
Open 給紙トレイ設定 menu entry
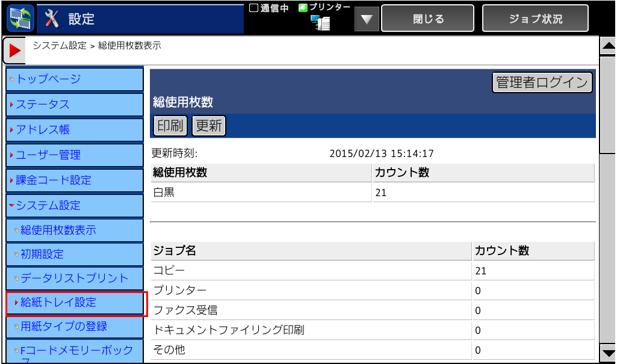pos(76,303)
